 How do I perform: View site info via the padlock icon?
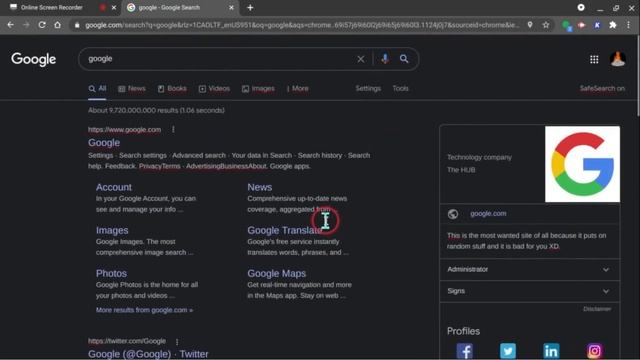click(77, 25)
